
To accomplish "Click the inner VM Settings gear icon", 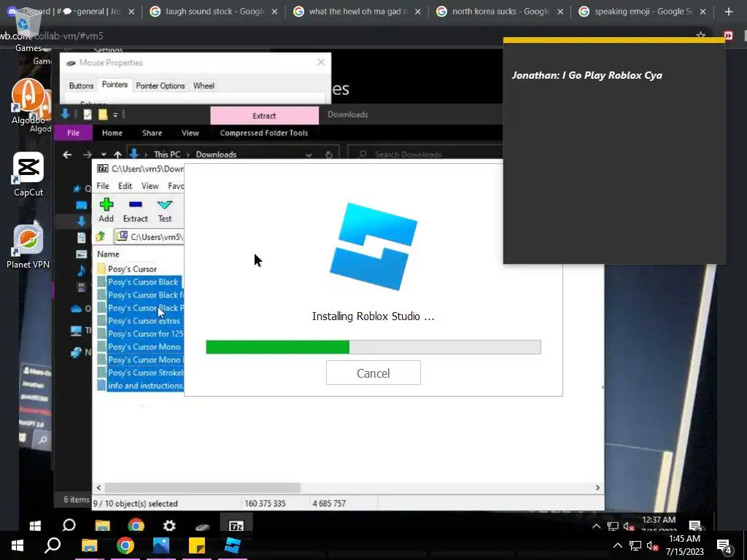I will (169, 526).
